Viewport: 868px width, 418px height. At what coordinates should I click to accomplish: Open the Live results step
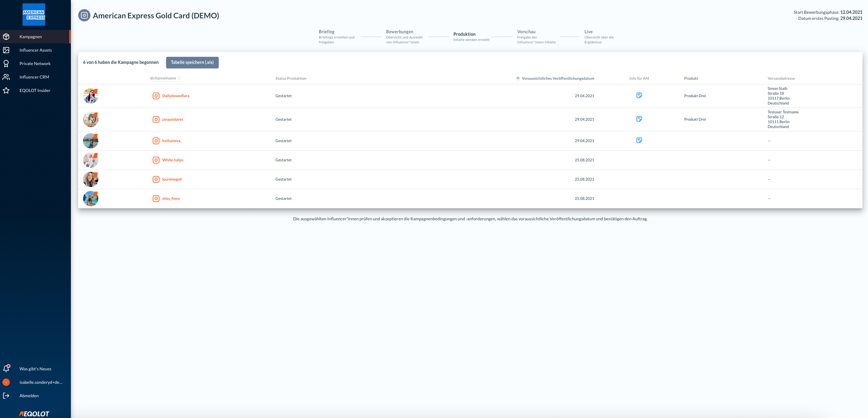pos(588,32)
